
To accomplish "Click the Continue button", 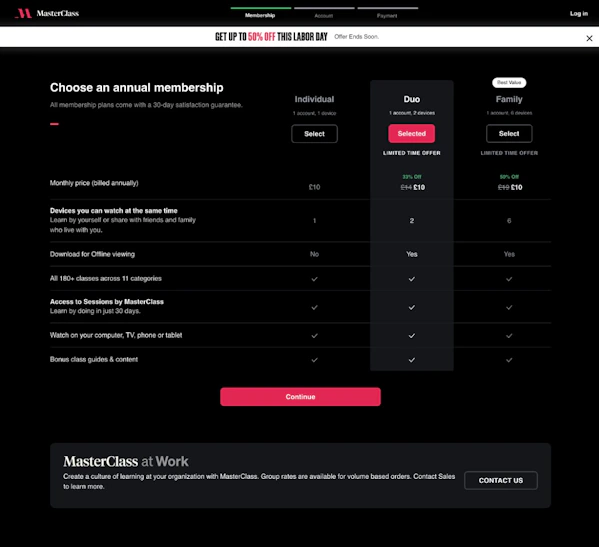I will pos(300,397).
